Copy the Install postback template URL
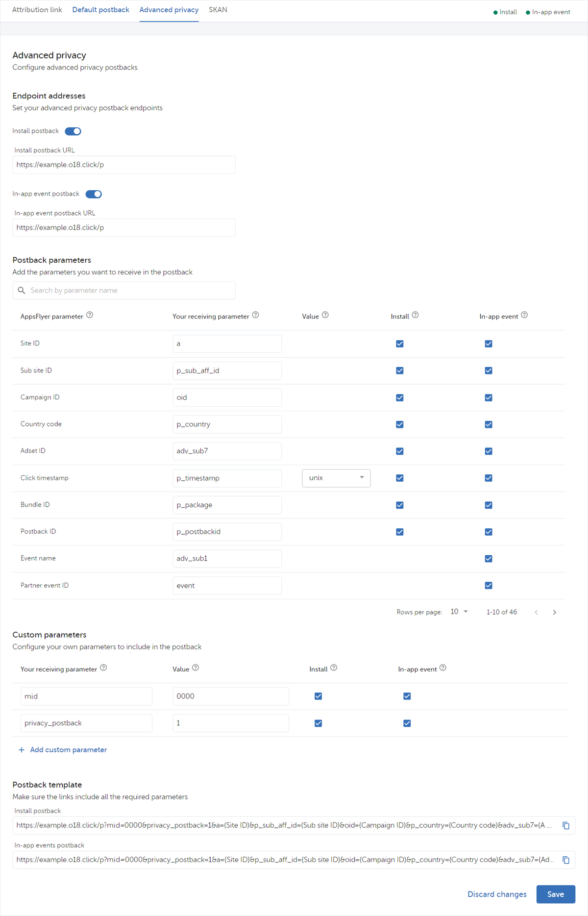Image resolution: width=588 pixels, height=916 pixels. (566, 825)
